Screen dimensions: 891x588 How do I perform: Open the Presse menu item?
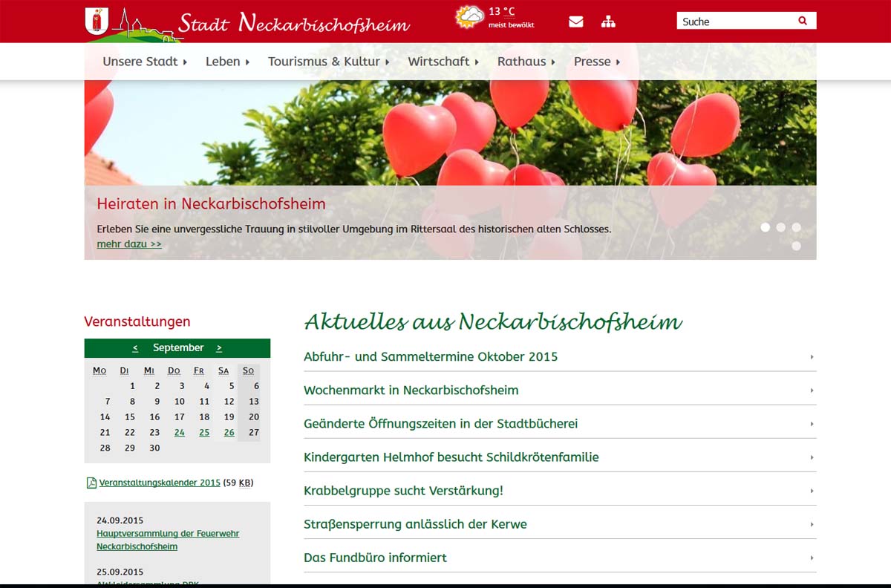pos(596,62)
